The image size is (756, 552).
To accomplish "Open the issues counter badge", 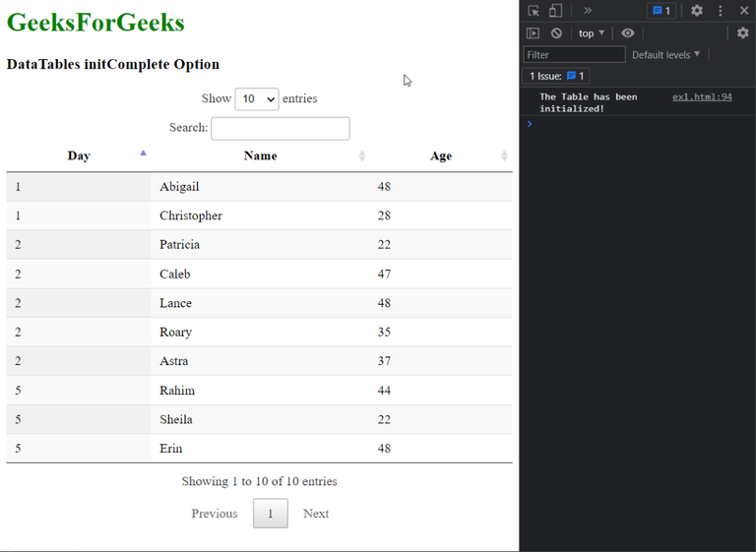I will pyautogui.click(x=660, y=11).
